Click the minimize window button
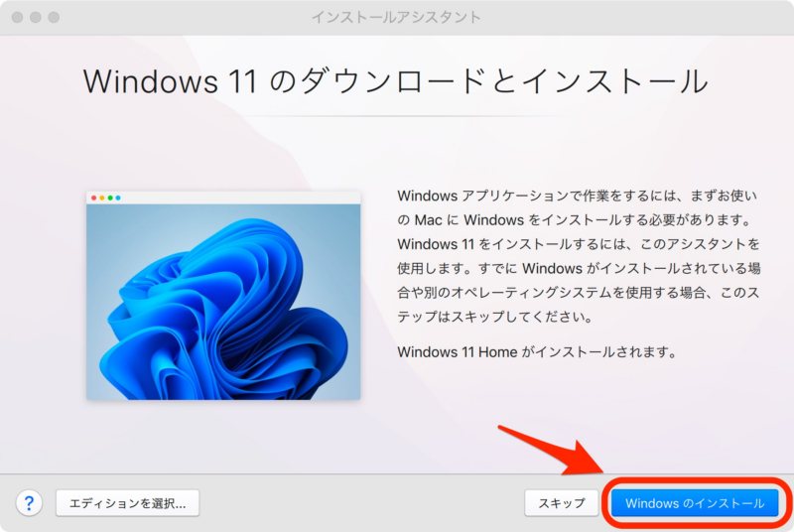The height and width of the screenshot is (532, 794). (36, 17)
